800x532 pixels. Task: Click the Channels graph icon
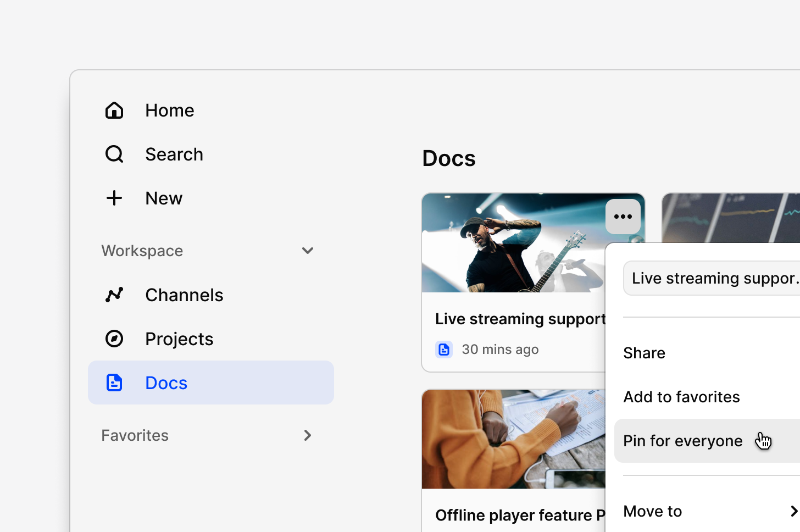[x=114, y=295]
